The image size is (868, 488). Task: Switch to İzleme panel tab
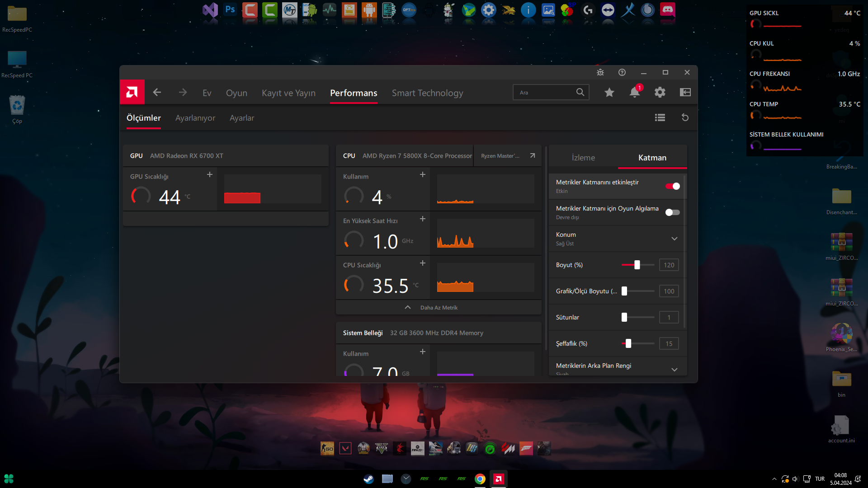583,158
